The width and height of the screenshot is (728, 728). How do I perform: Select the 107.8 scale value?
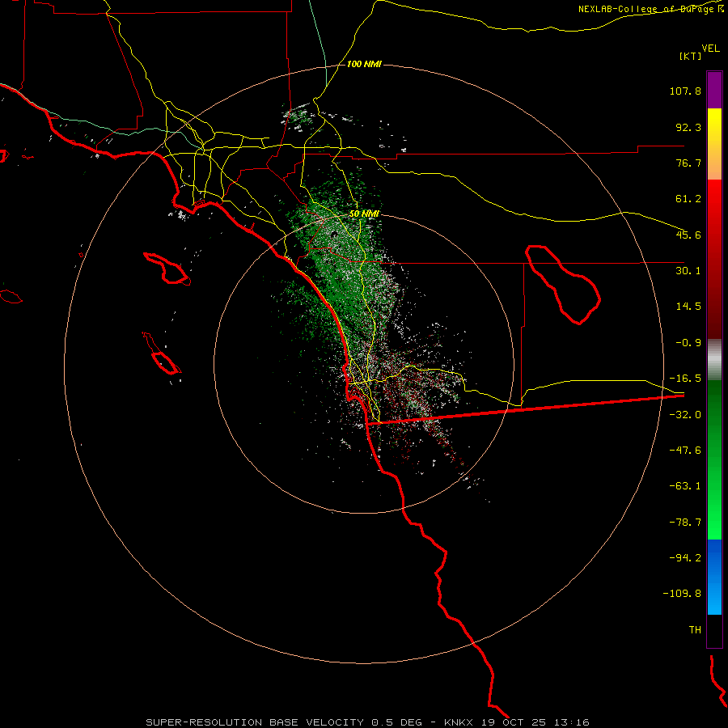(685, 91)
